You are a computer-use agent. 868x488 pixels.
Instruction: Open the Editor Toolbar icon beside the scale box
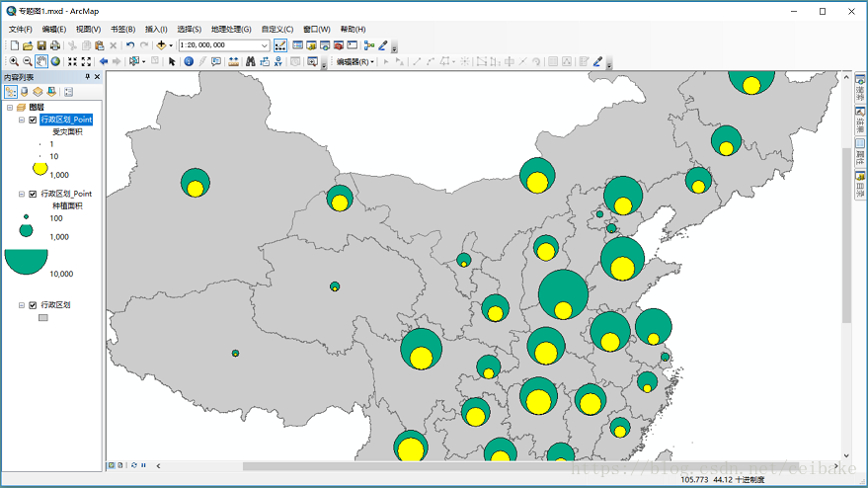pyautogui.click(x=280, y=45)
